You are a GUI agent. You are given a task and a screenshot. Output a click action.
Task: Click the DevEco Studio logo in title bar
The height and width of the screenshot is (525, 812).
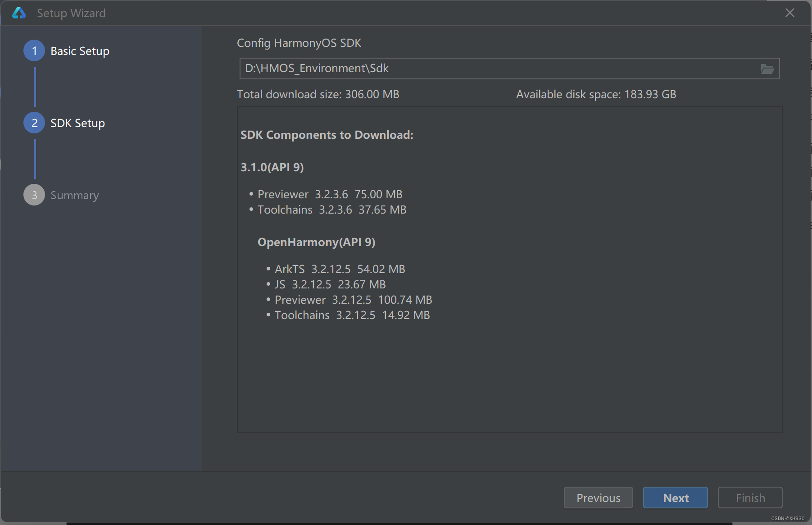(19, 13)
